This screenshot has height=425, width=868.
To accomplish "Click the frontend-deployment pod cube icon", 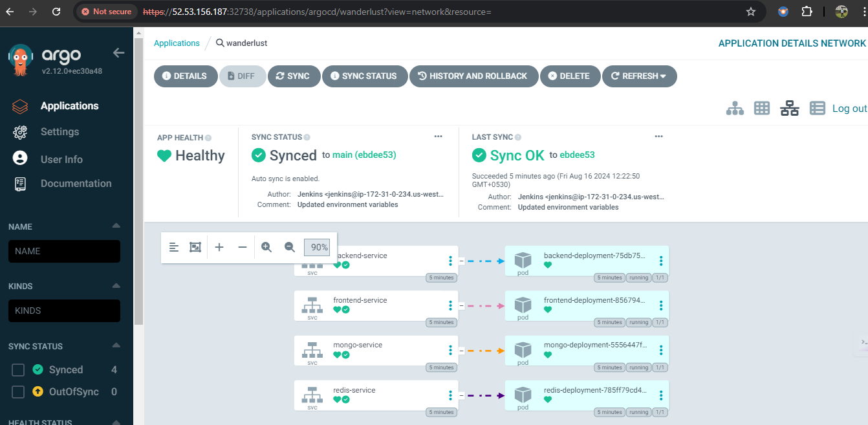I will 523,305.
